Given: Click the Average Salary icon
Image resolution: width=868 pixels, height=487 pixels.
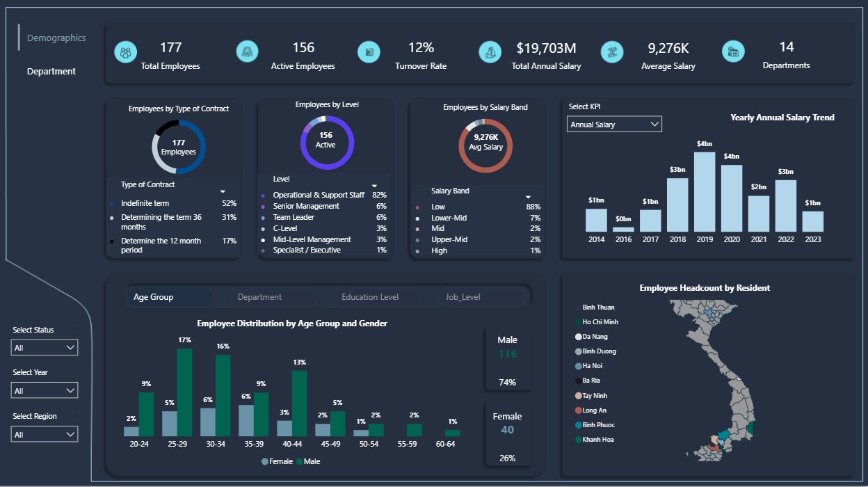Looking at the screenshot, I should click(x=612, y=51).
